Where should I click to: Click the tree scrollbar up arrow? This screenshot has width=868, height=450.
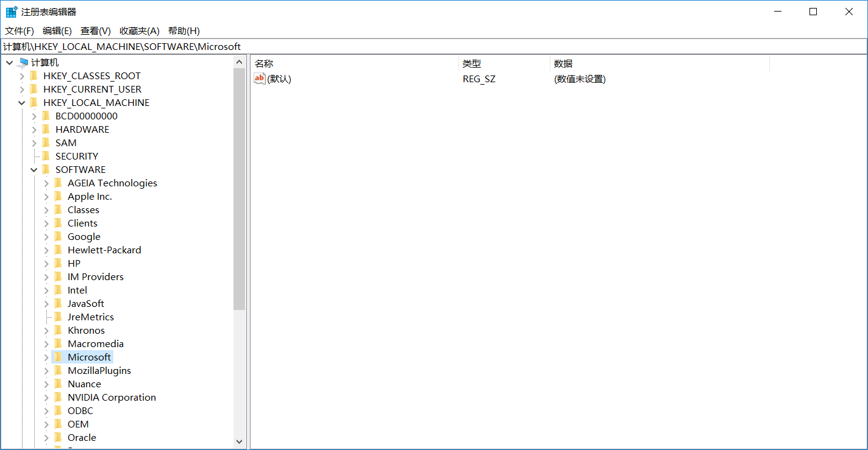point(239,62)
